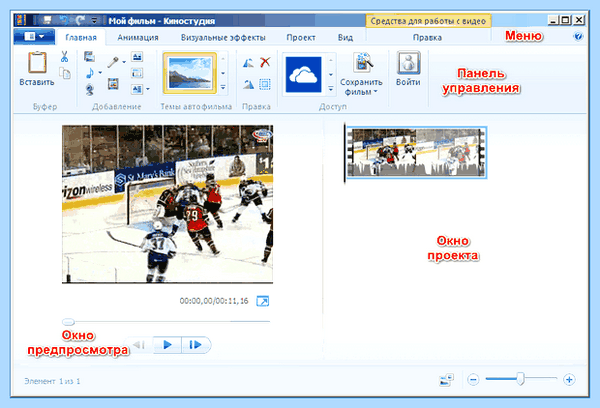
Task: Click the Select all icon in Правка group
Action: coord(265,83)
